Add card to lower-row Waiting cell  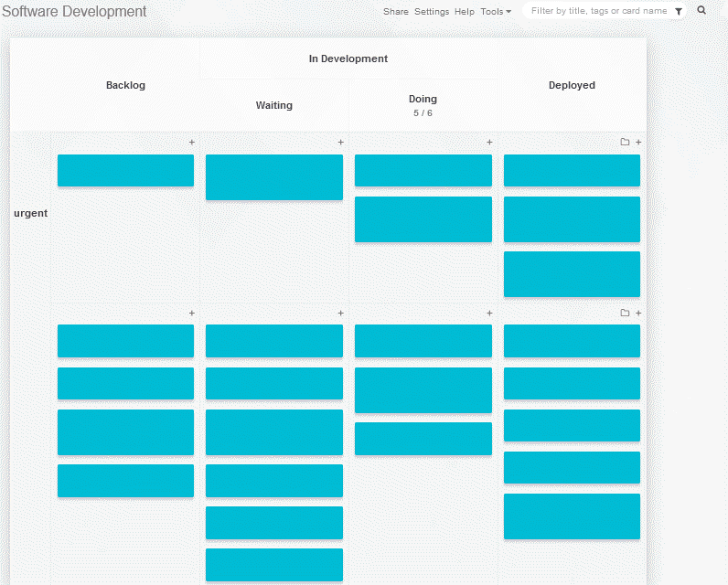point(341,314)
